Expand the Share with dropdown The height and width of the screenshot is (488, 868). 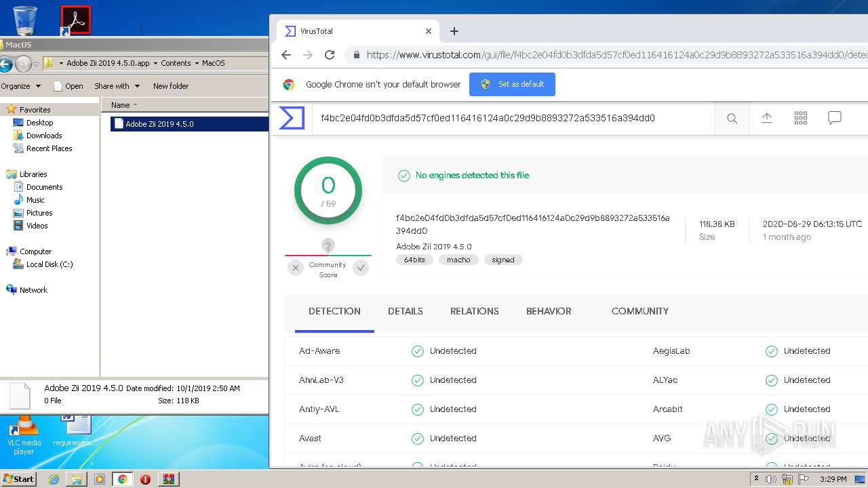[x=117, y=86]
